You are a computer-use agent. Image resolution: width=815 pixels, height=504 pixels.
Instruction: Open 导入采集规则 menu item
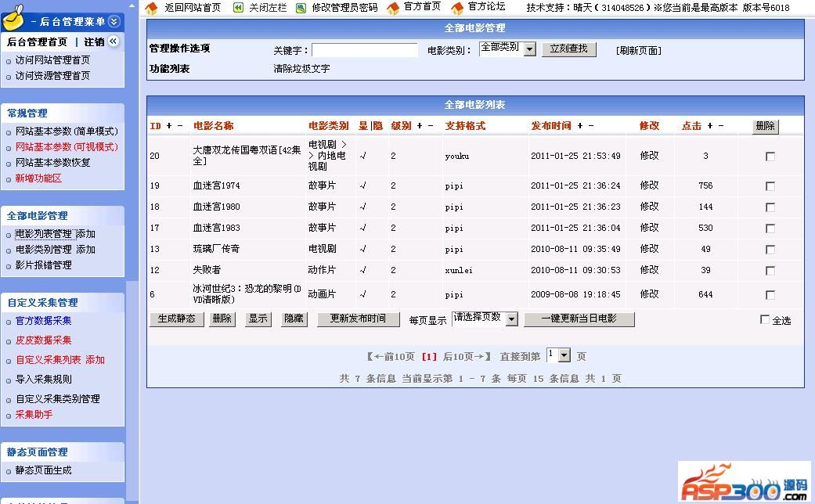44,380
